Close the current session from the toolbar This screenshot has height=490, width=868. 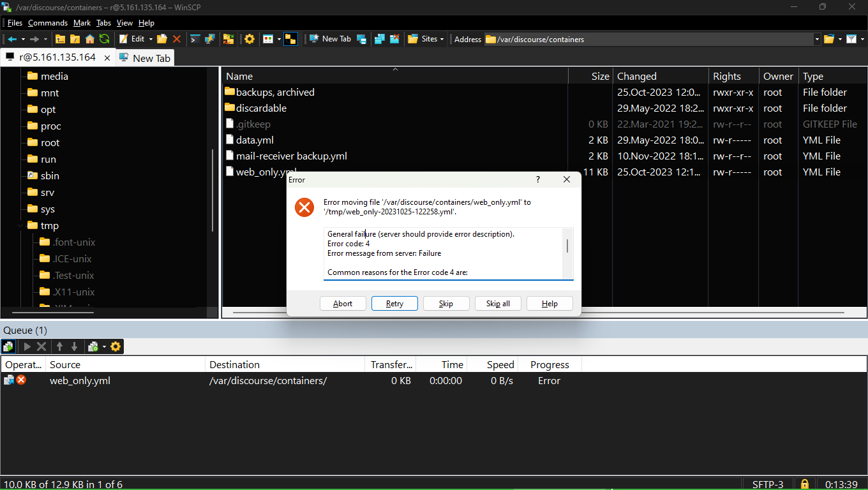(x=395, y=39)
